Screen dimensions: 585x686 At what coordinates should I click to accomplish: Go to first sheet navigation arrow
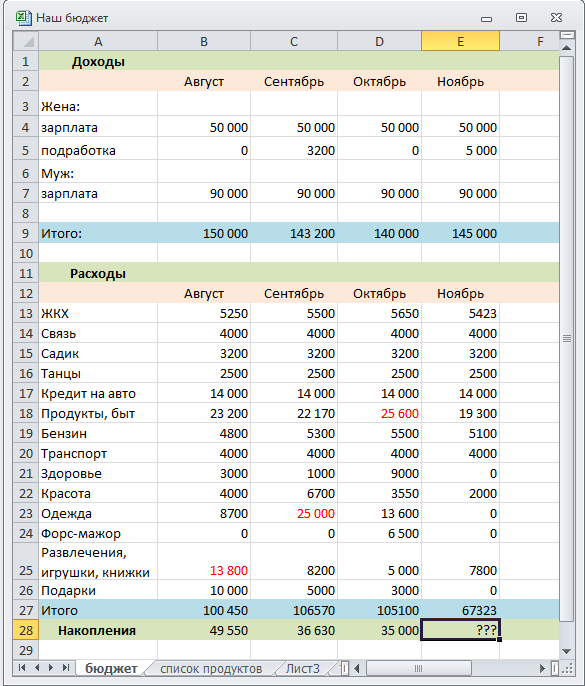(x=21, y=668)
